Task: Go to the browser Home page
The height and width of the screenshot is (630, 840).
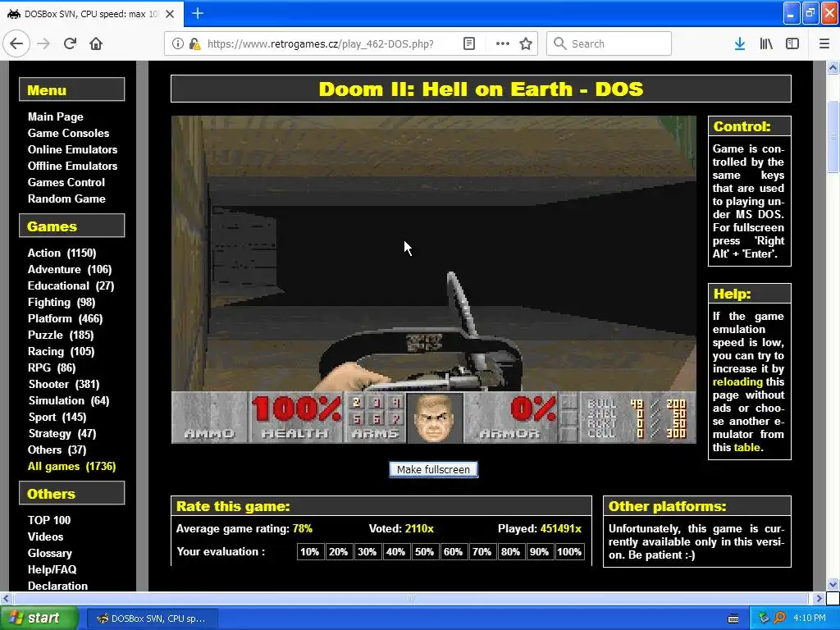Action: [x=96, y=43]
